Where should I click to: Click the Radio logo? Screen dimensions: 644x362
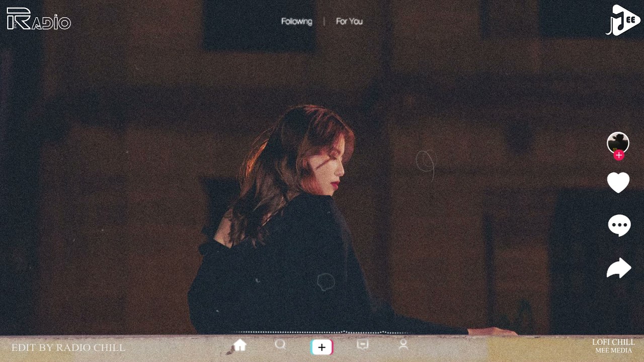(x=39, y=19)
